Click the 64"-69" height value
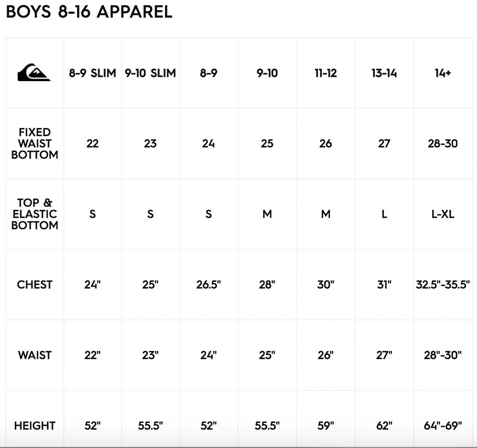The image size is (477, 448). tap(443, 426)
